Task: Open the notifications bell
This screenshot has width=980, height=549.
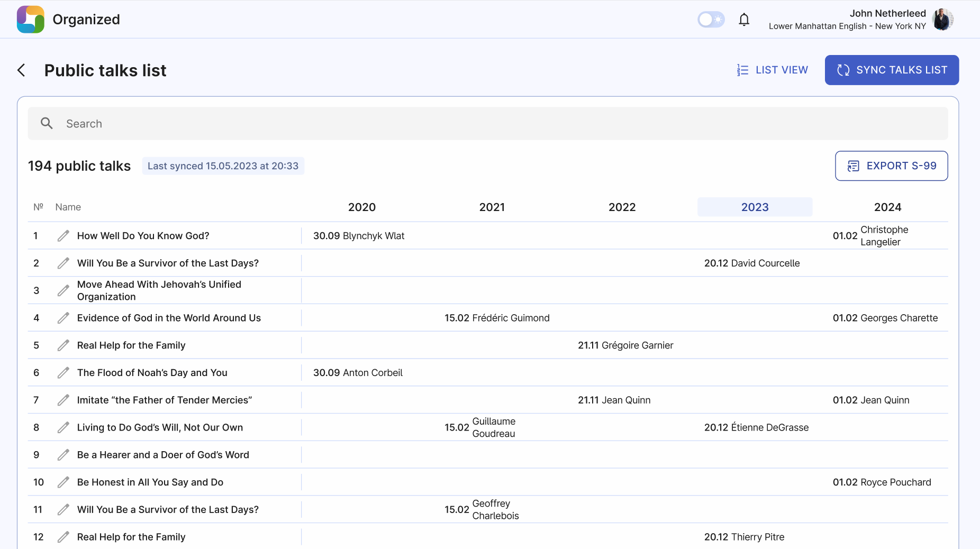Action: 744,20
